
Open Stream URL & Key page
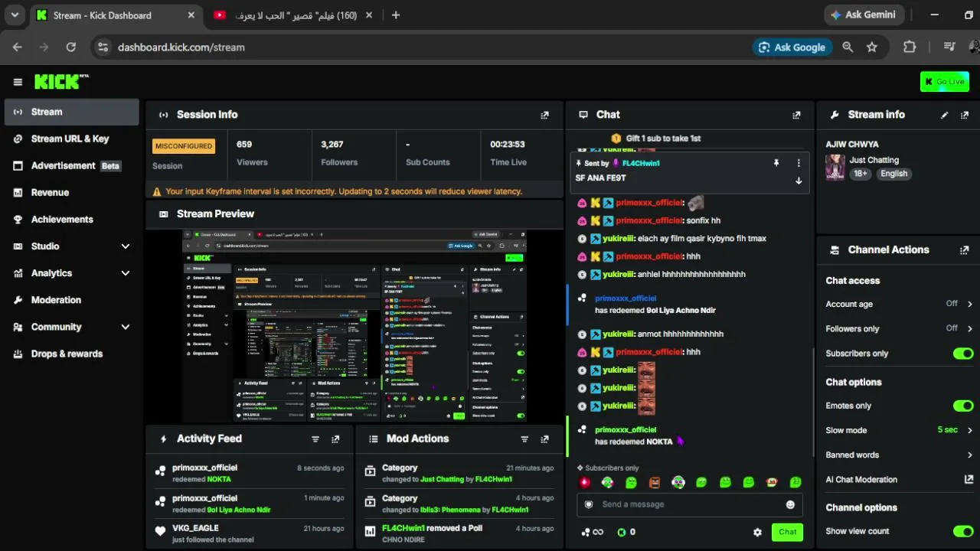[71, 139]
